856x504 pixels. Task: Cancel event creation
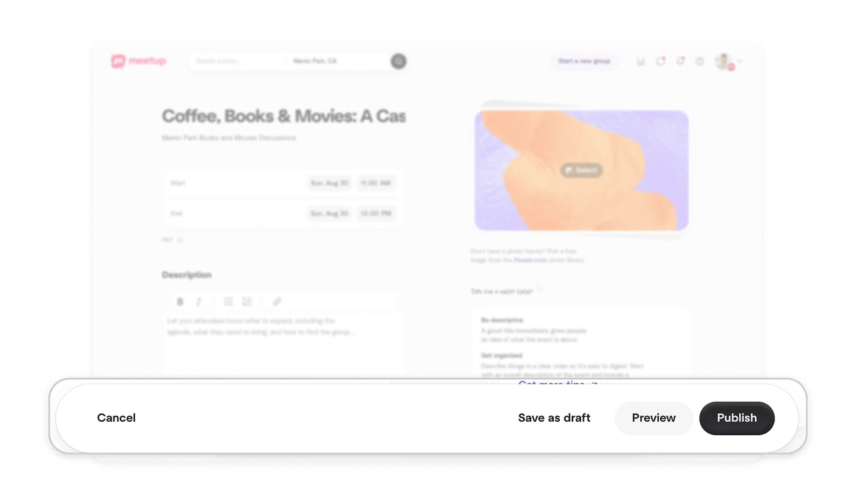coord(116,418)
